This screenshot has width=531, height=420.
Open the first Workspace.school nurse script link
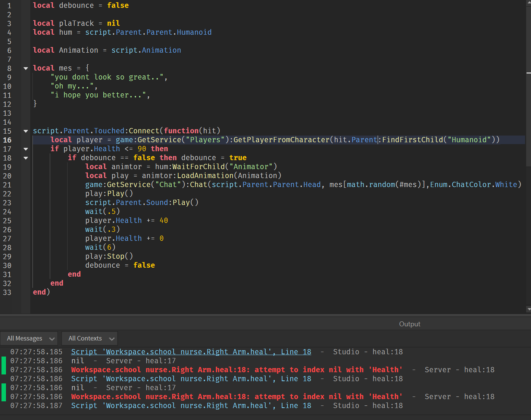coord(190,351)
